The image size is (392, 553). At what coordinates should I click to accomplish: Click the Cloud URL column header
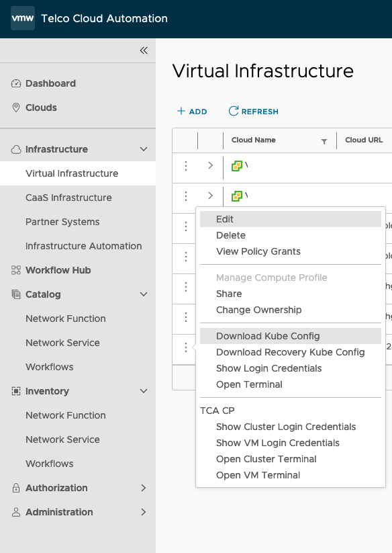point(364,140)
